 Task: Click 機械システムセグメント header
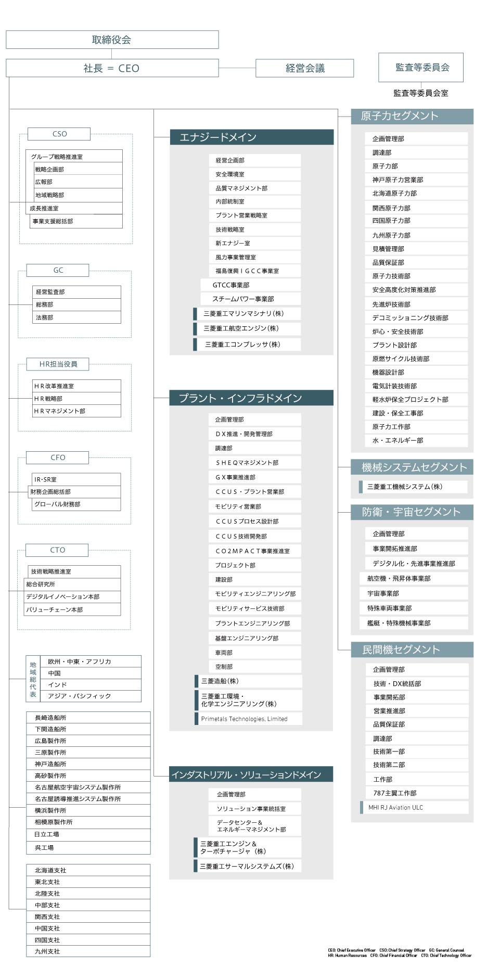[412, 467]
